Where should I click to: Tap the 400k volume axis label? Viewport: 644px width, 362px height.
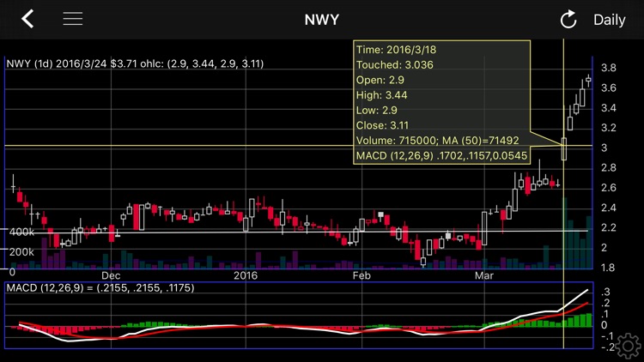click(x=21, y=232)
